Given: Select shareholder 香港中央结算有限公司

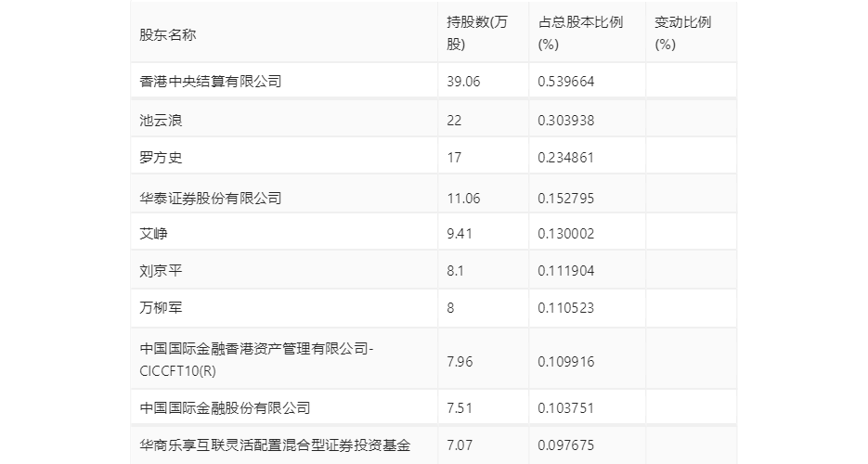Looking at the screenshot, I should pos(211,82).
